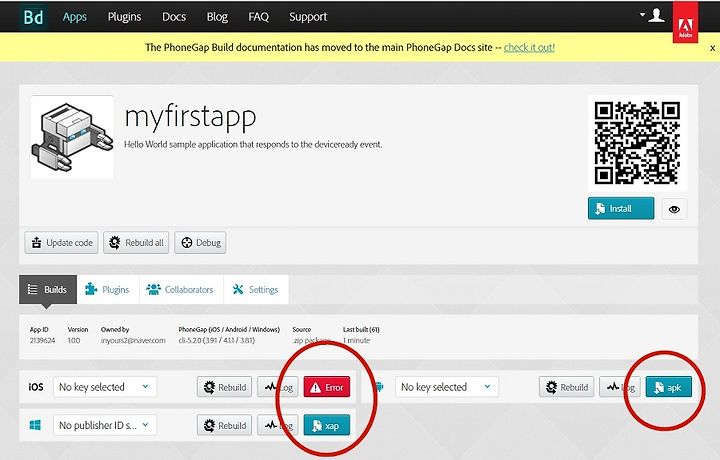Download the Android apk
The image size is (720, 460).
(669, 387)
